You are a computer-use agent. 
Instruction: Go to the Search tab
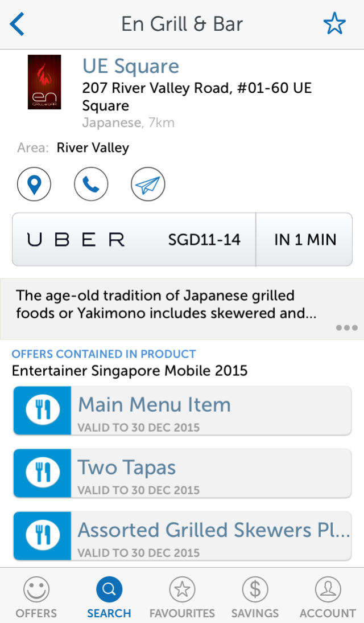(x=109, y=597)
